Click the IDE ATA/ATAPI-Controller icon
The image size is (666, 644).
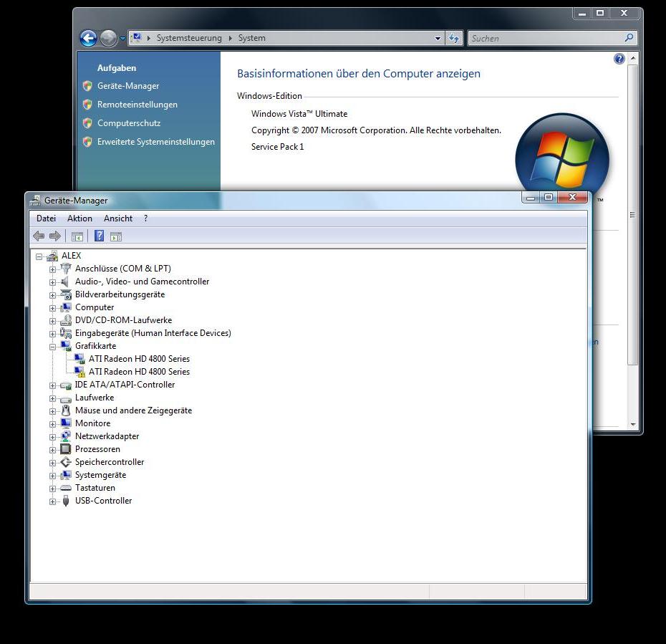click(x=66, y=385)
